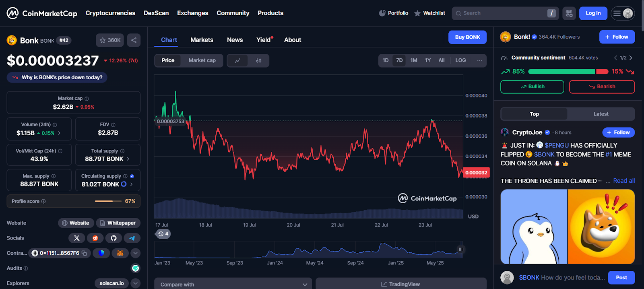Image resolution: width=644 pixels, height=289 pixels.
Task: Go to next Community sentiment page
Action: [631, 58]
